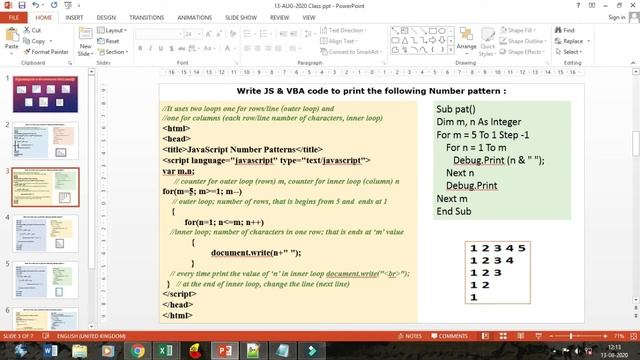Toggle the NOTES pane in status bar
This screenshot has width=640, height=360.
click(410, 336)
